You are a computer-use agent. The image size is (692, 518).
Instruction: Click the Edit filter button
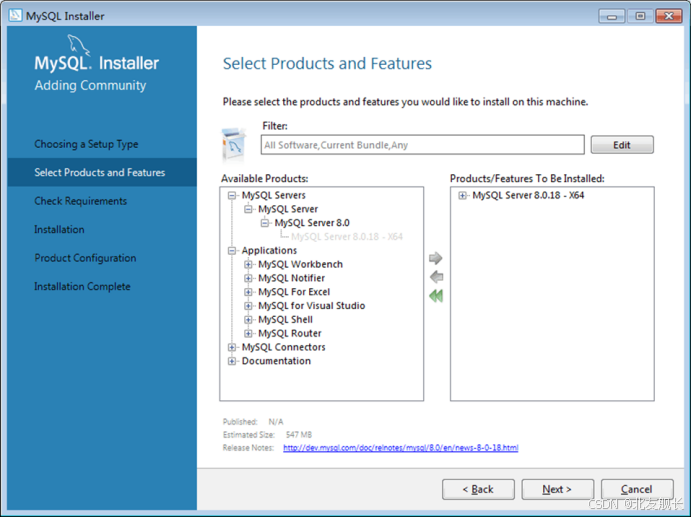[x=622, y=145]
